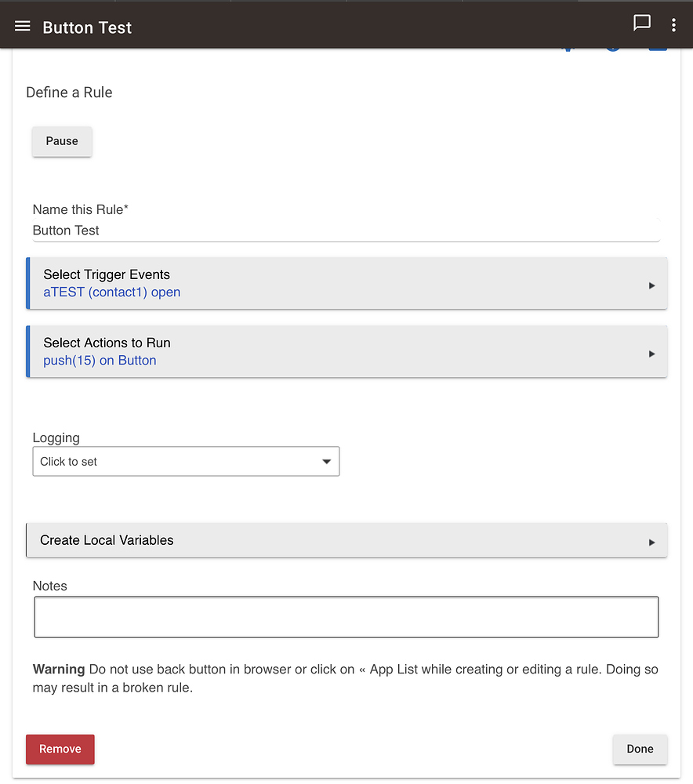Expand Create Local Variables arrow
693x784 pixels.
tap(651, 542)
